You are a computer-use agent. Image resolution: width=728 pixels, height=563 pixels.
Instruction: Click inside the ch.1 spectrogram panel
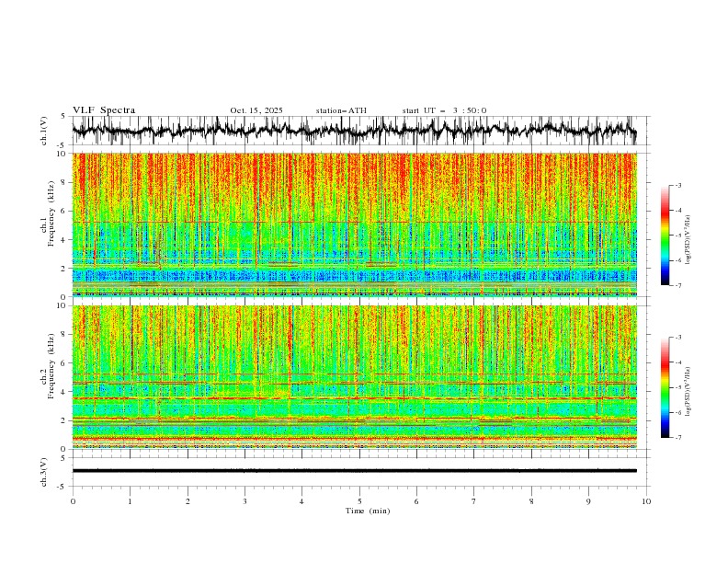[x=354, y=224]
